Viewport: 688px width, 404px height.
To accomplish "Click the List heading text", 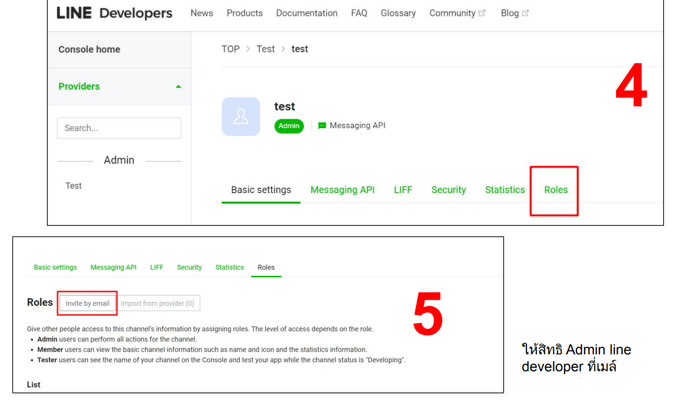I will pyautogui.click(x=34, y=385).
